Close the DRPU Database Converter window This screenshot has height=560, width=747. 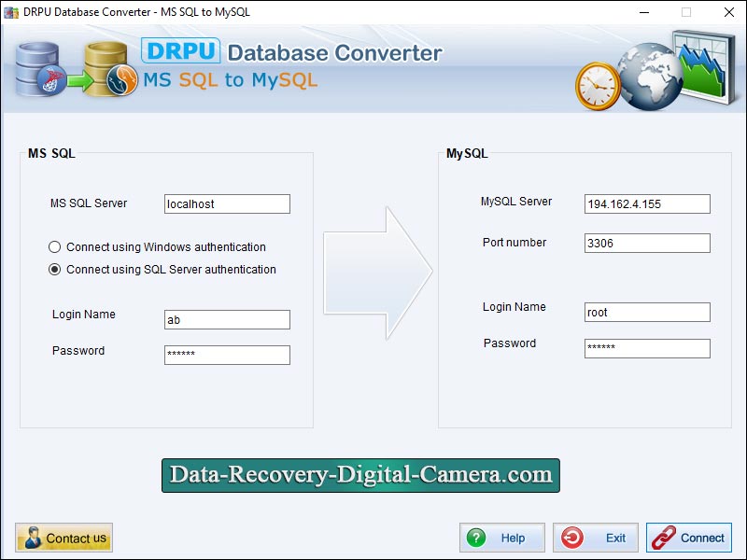pyautogui.click(x=729, y=12)
